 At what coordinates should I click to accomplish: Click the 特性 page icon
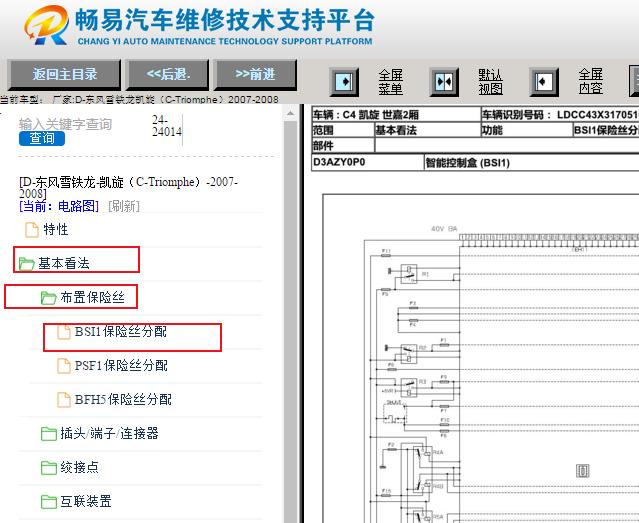(x=32, y=230)
